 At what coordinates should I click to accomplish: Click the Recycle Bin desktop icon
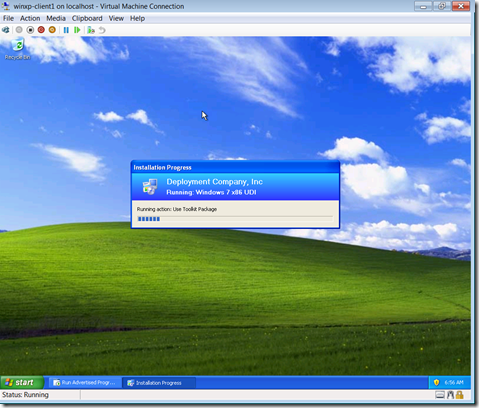[x=17, y=49]
